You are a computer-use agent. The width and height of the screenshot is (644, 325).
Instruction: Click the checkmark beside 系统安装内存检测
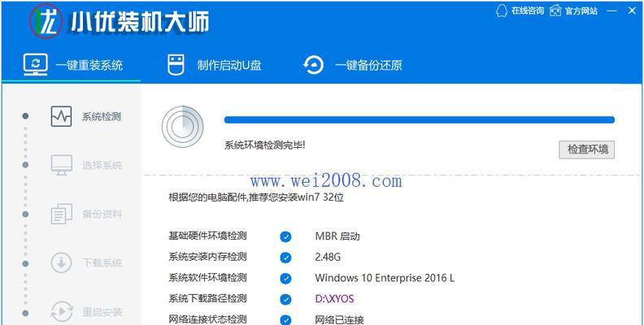(x=285, y=258)
